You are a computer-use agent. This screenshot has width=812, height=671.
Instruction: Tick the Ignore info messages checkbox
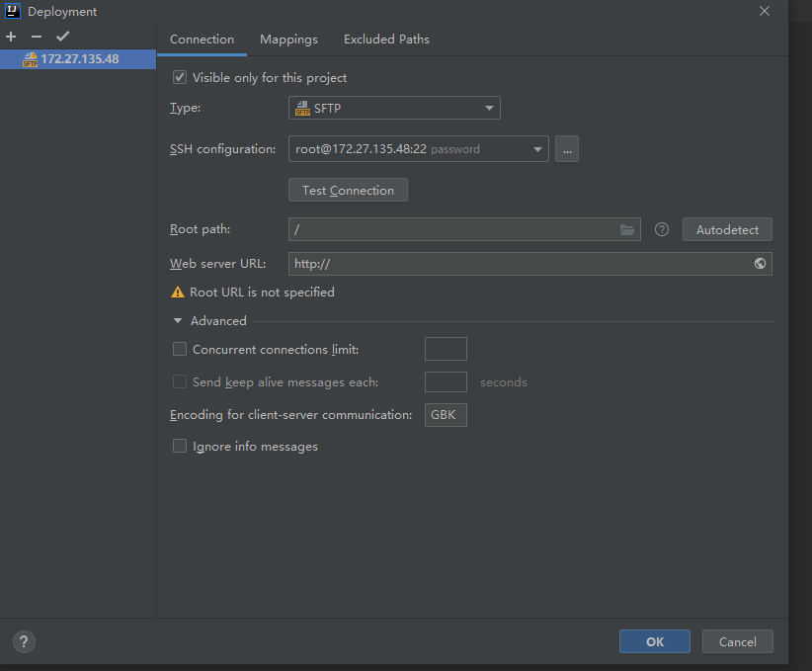180,446
